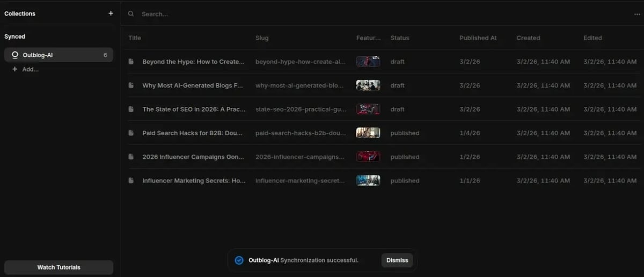Click document icon for Beyond the Hype
Screen dimensions: 644x277
[x=131, y=62]
